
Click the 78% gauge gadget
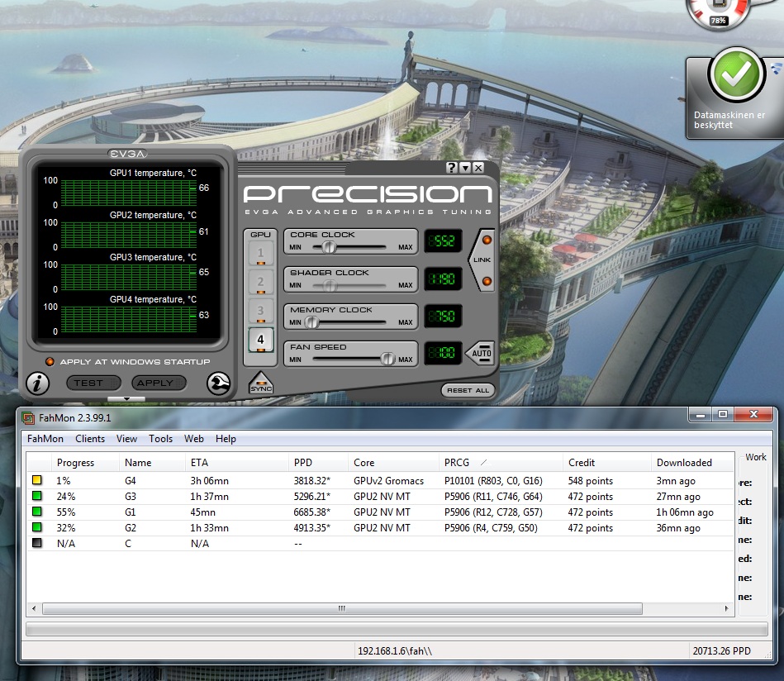point(719,12)
